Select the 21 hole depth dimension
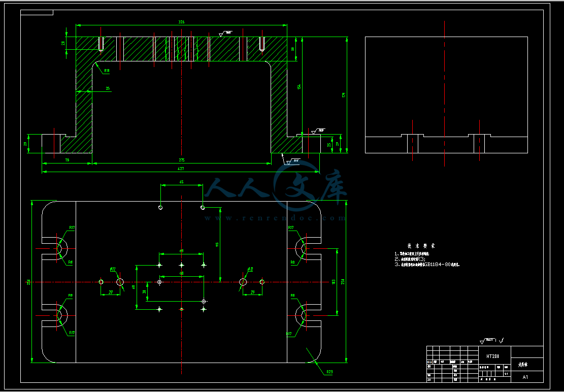The height and width of the screenshot is (392, 564). tap(63, 43)
